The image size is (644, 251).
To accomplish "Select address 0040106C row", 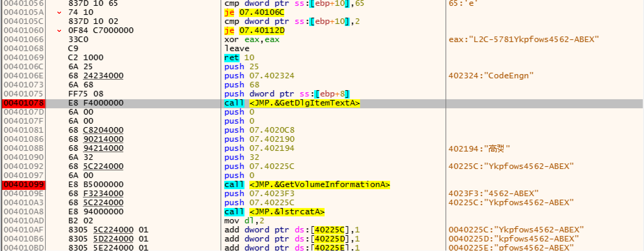I will (x=23, y=66).
